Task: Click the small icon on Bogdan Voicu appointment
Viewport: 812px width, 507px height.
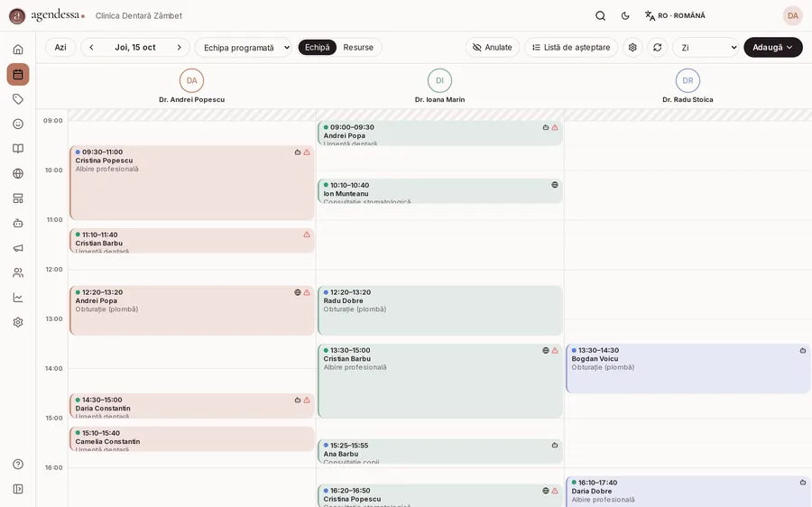Action: (803, 351)
